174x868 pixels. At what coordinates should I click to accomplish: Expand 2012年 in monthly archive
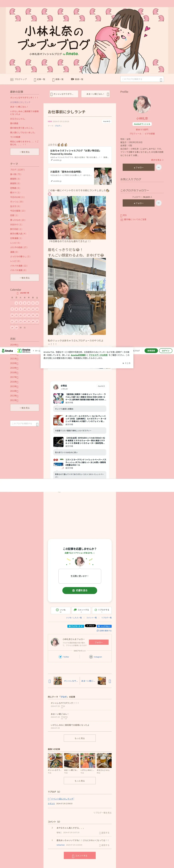pyautogui.click(x=14, y=400)
